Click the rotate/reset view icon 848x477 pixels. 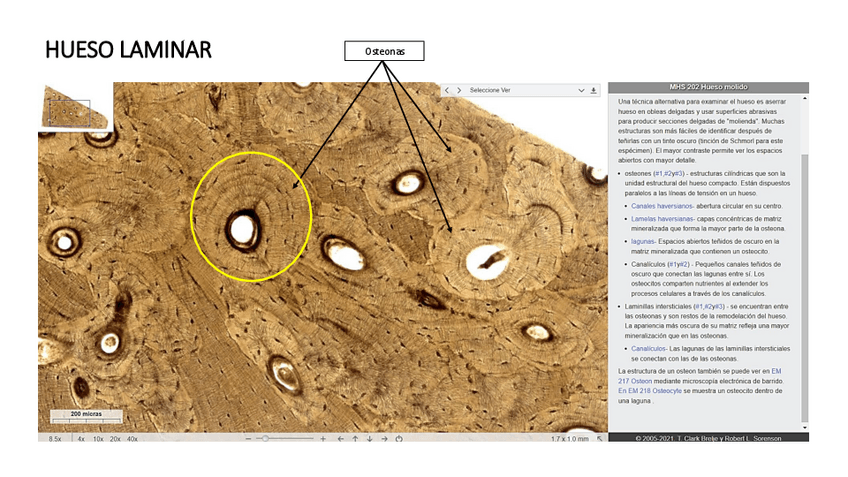click(x=399, y=438)
